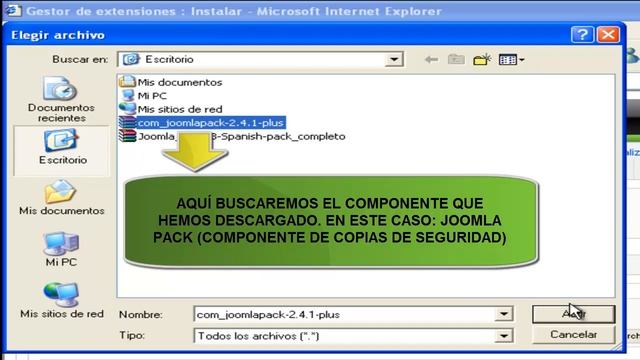Create a new folder with toolbar icon

coord(482,60)
